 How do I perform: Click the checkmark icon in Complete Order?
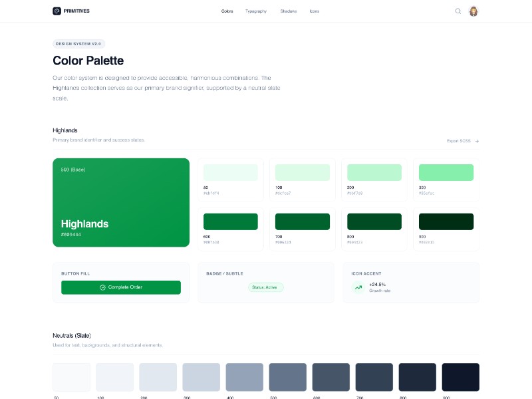(x=102, y=287)
